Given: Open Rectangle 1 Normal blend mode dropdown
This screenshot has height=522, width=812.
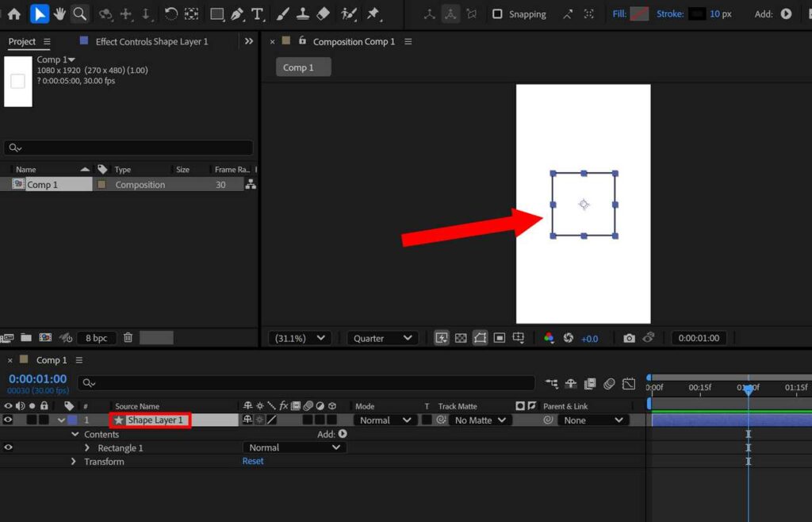Looking at the screenshot, I should (x=294, y=447).
